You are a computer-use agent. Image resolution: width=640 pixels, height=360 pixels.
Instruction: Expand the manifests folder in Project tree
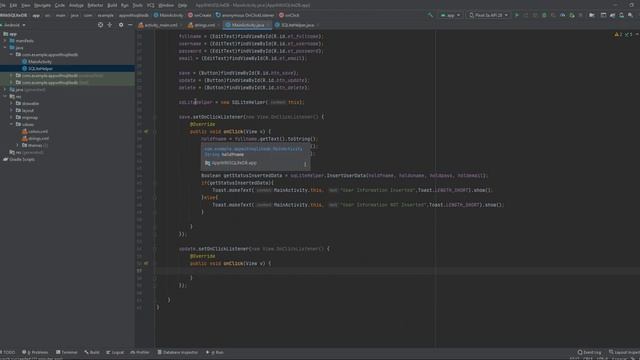5,41
